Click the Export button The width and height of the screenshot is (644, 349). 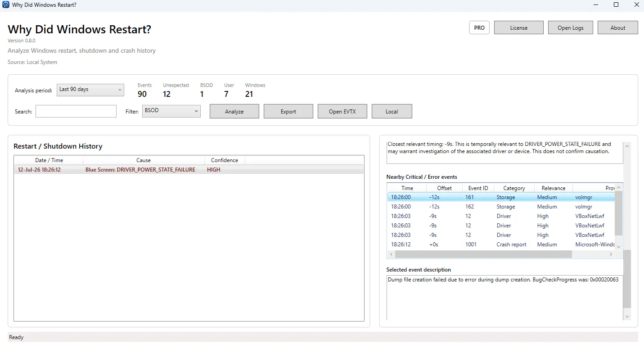coord(288,111)
